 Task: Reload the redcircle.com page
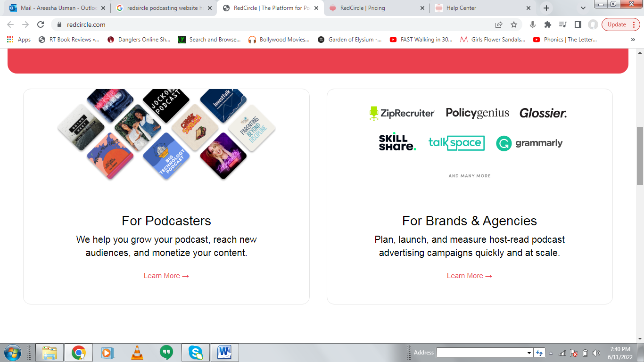point(41,25)
